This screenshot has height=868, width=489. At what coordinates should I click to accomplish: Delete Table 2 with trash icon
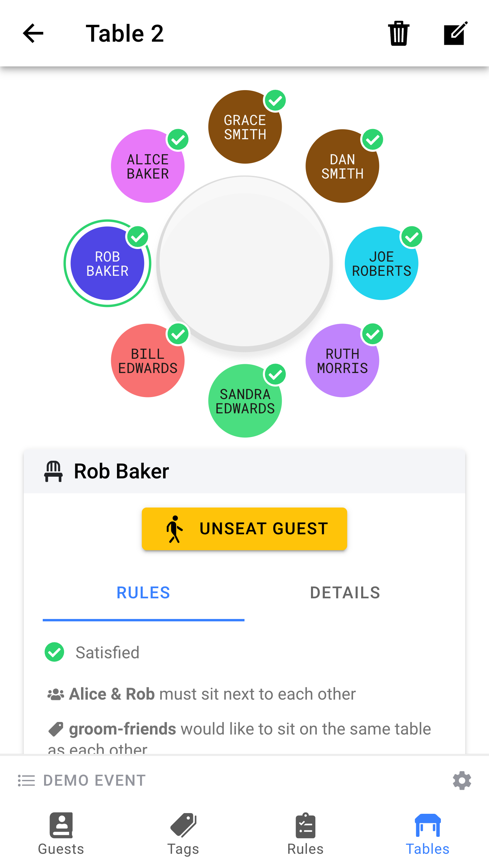[398, 33]
